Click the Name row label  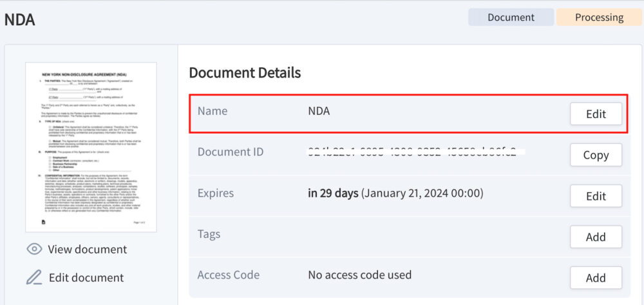212,111
